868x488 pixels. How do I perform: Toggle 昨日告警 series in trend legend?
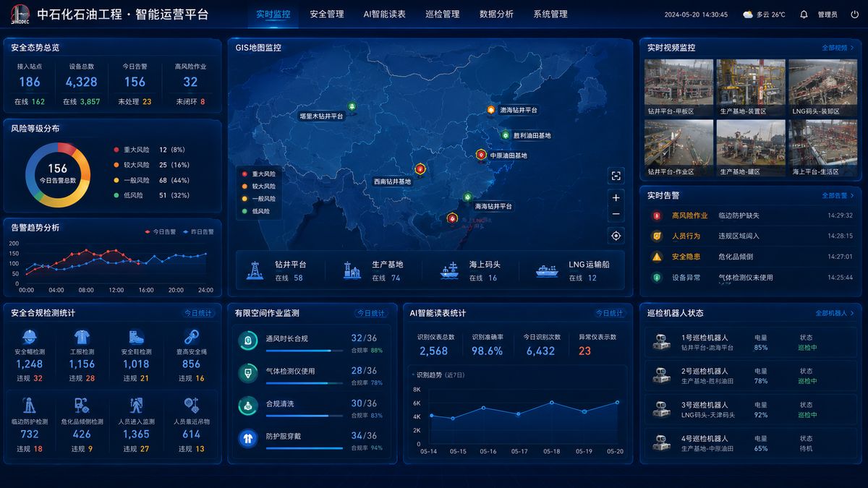coord(198,231)
